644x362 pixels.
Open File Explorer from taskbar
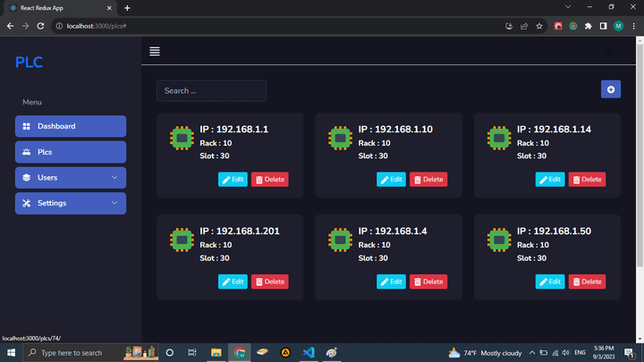[216, 352]
